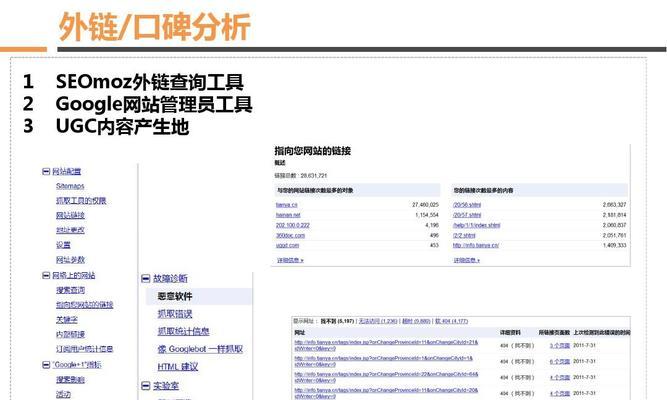Switch to the 超时 filter

point(416,321)
